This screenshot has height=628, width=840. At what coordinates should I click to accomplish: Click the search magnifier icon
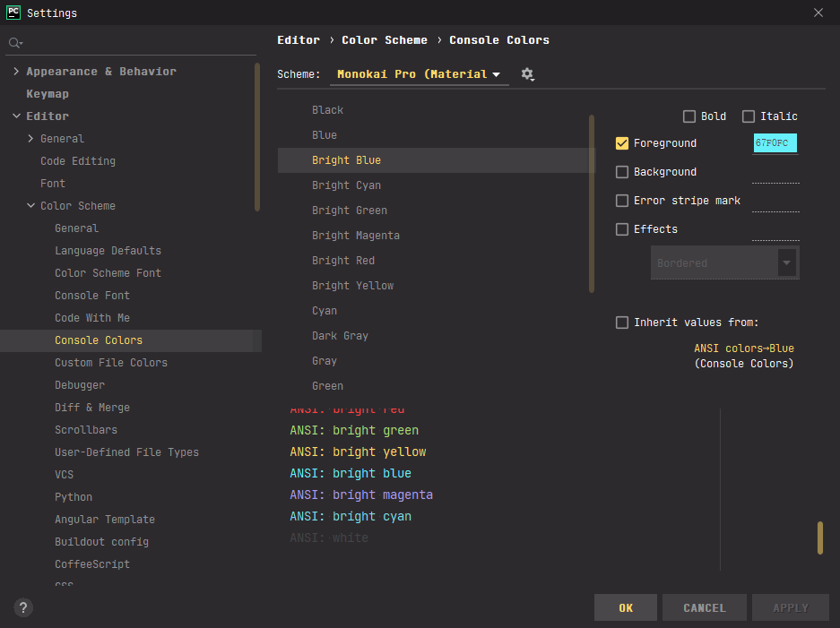click(14, 43)
